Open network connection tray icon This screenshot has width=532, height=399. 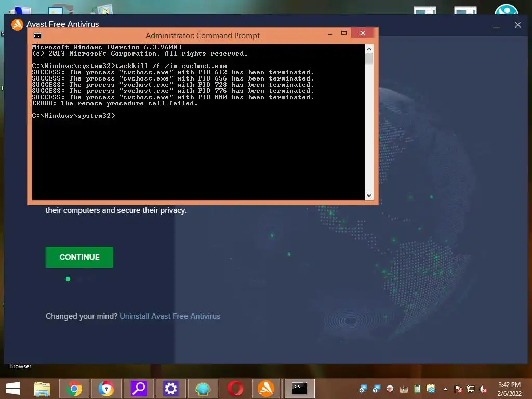point(471,389)
